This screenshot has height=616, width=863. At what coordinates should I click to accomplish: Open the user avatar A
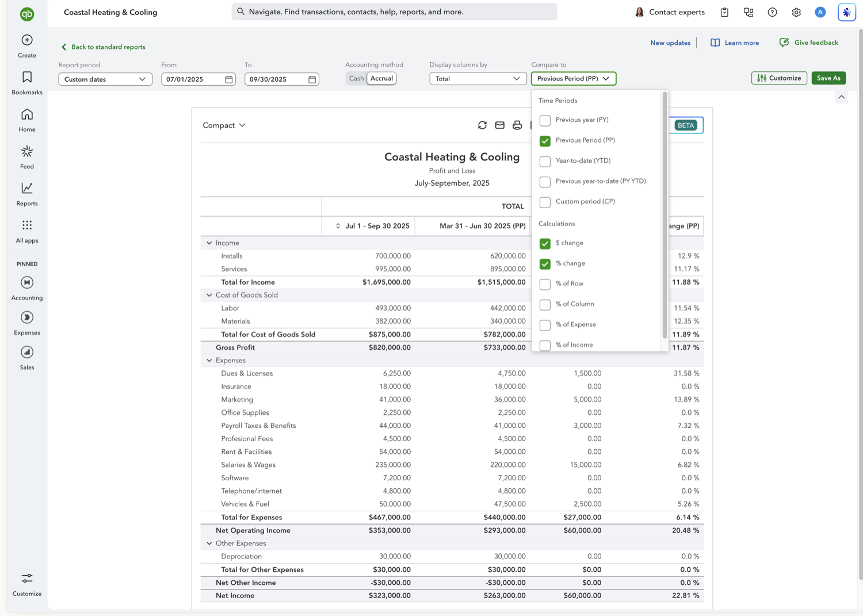tap(820, 12)
